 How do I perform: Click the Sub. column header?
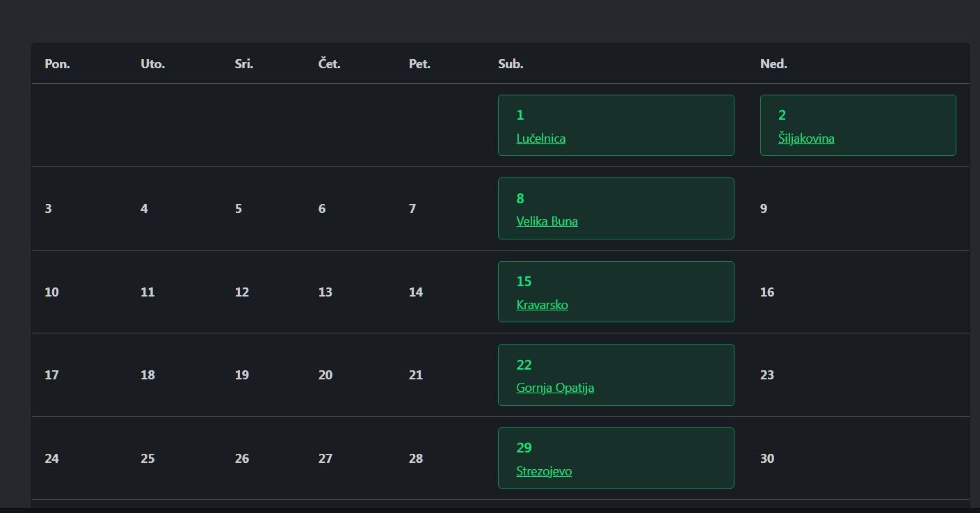(511, 64)
